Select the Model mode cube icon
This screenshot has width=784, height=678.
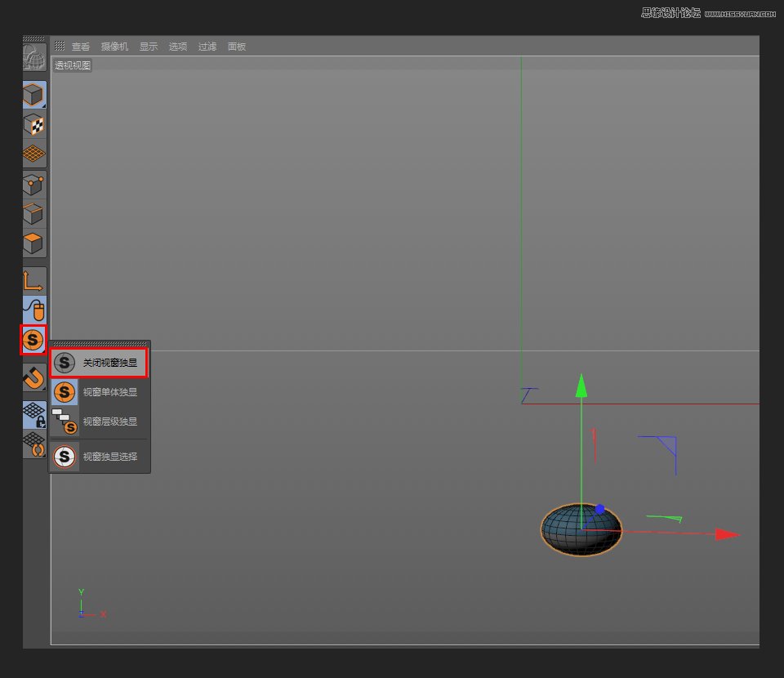[34, 95]
